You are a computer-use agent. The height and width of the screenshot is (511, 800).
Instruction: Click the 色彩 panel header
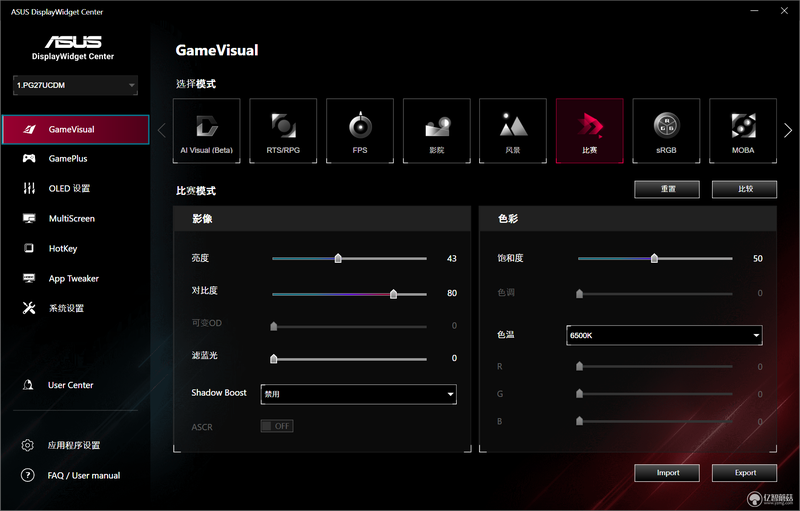click(x=628, y=219)
